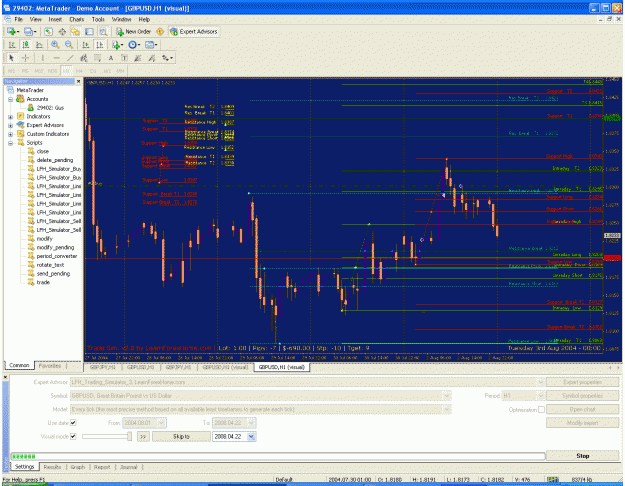Screen dimensions: 625x486
Task: Toggle the H1 timeframe button
Action: (66, 71)
